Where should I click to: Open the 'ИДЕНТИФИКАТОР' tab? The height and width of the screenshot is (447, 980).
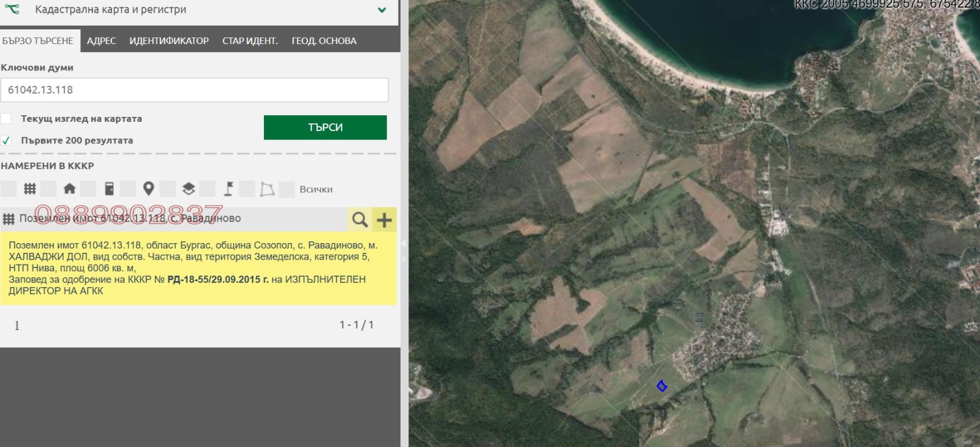[x=169, y=41]
